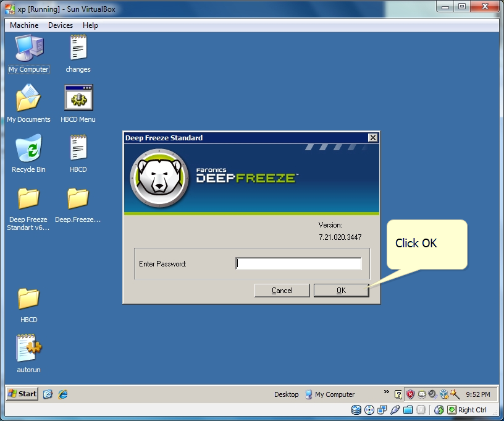Click the magic wand tray icon
The height and width of the screenshot is (421, 504).
point(455,394)
